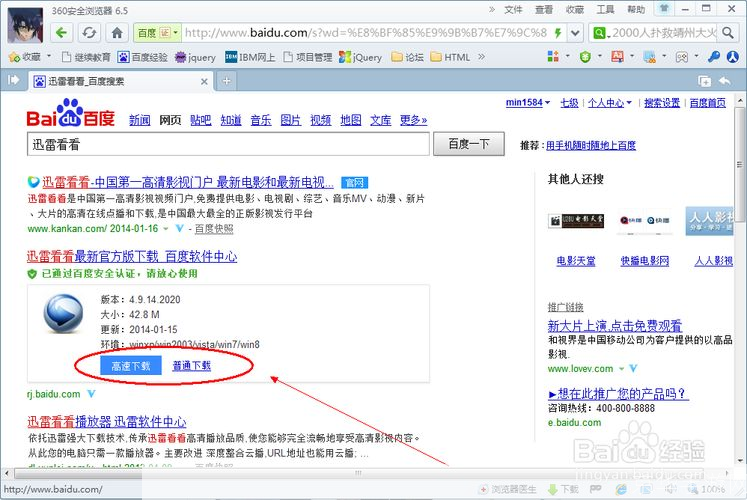Open the 百度快照 link for kankan.com
The height and width of the screenshot is (500, 747).
click(214, 229)
